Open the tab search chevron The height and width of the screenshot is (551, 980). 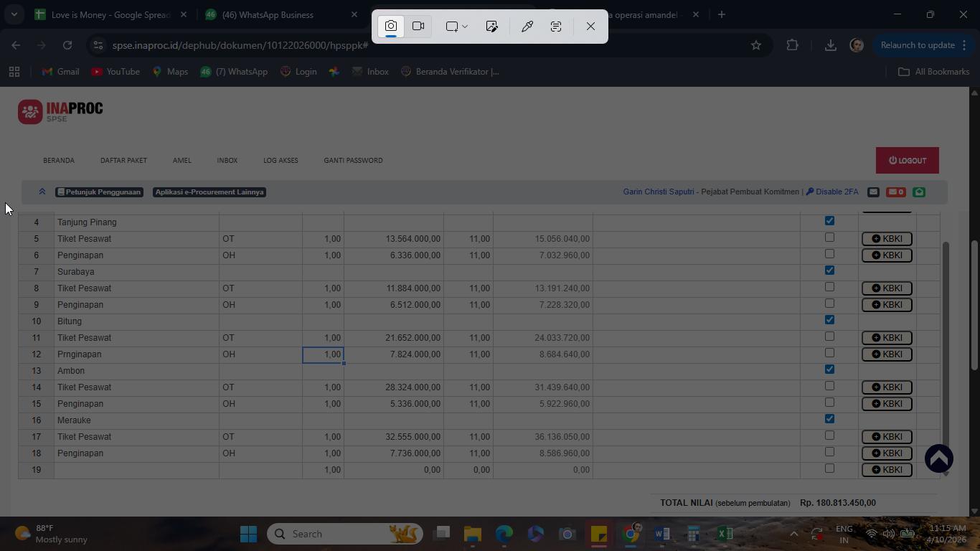point(14,14)
